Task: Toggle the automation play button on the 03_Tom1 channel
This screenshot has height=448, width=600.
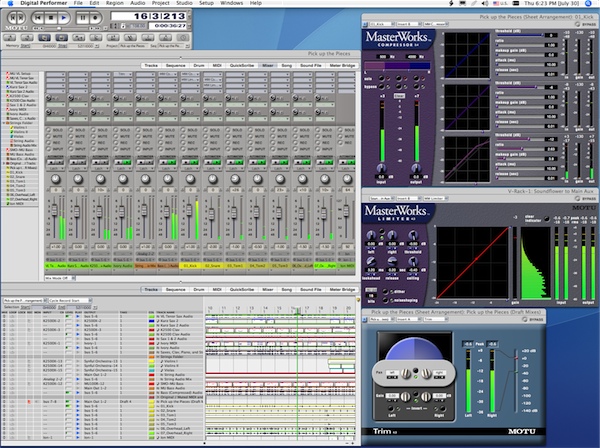Action: coord(237,163)
